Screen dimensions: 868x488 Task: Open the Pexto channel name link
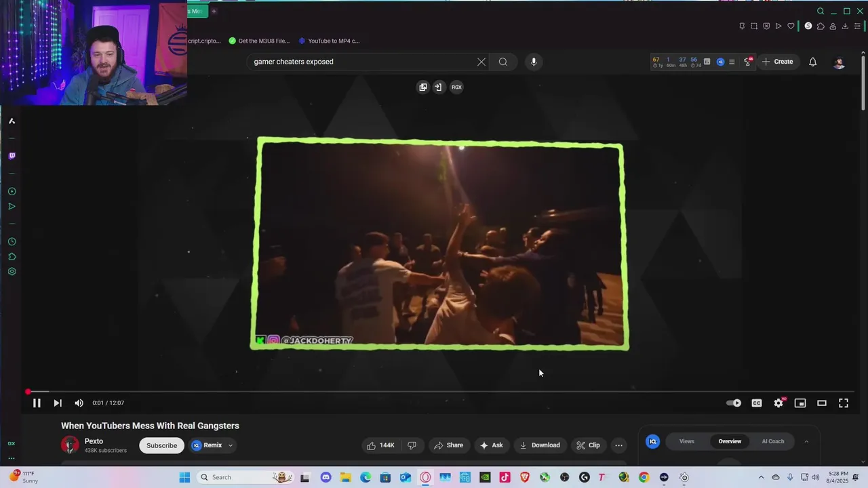(94, 441)
